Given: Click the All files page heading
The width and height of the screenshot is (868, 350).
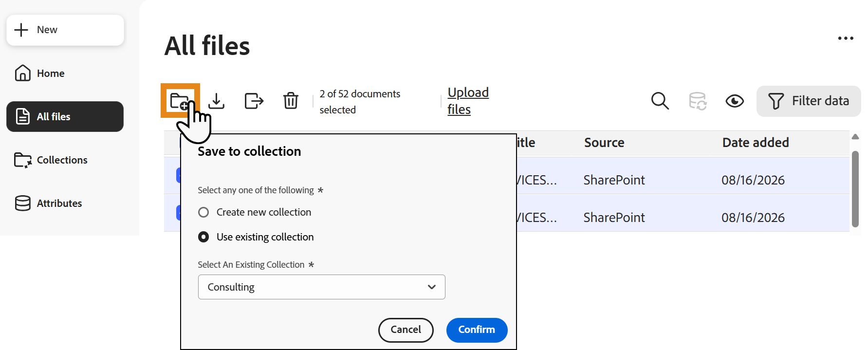Looking at the screenshot, I should click(x=207, y=46).
